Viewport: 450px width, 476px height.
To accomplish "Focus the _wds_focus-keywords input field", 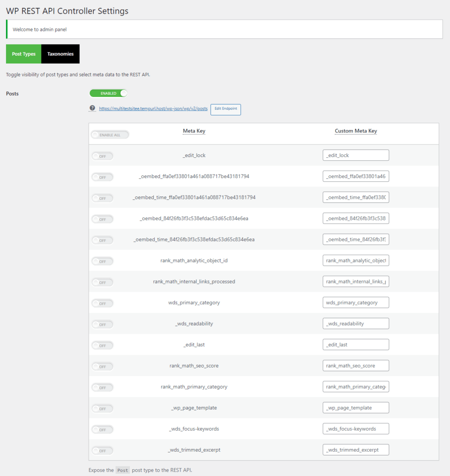I will tap(356, 429).
